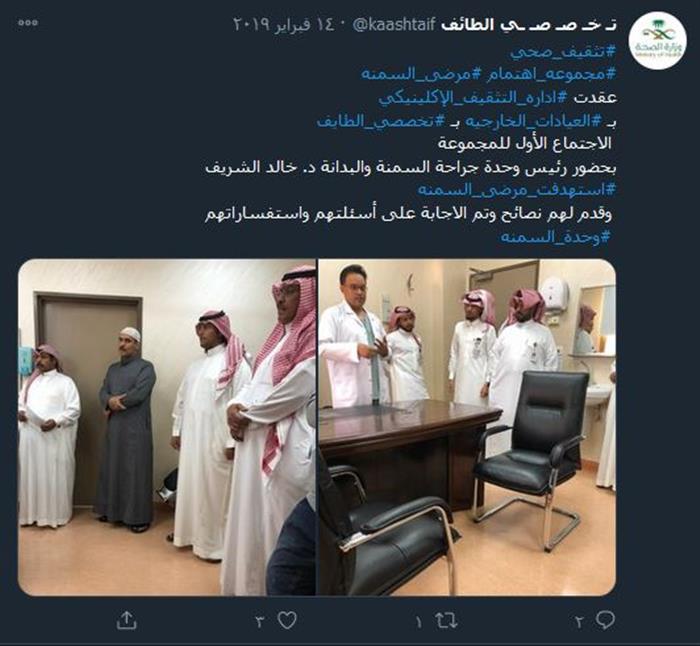Open the @kaashtaif account handle
This screenshot has width=700, height=646.
click(x=394, y=25)
